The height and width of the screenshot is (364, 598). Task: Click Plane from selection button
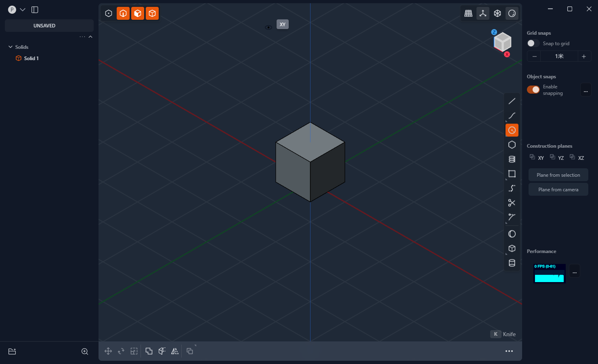click(x=558, y=175)
